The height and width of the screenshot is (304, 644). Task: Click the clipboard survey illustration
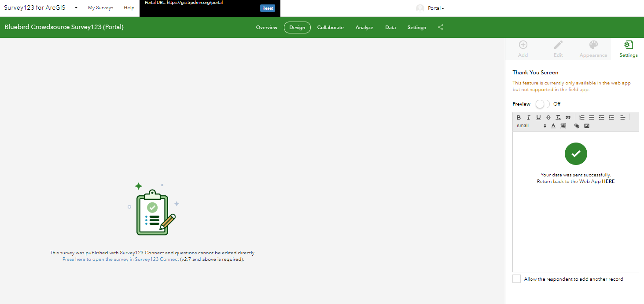point(153,209)
